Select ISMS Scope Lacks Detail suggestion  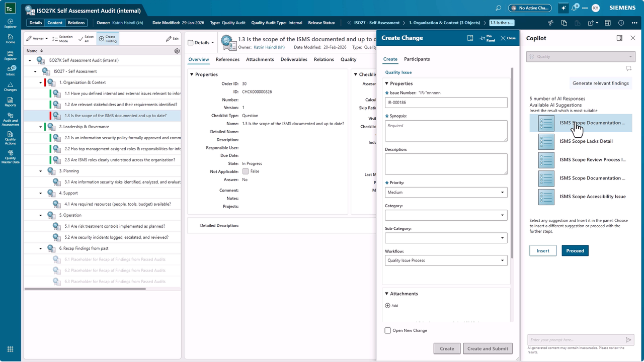tap(581, 141)
